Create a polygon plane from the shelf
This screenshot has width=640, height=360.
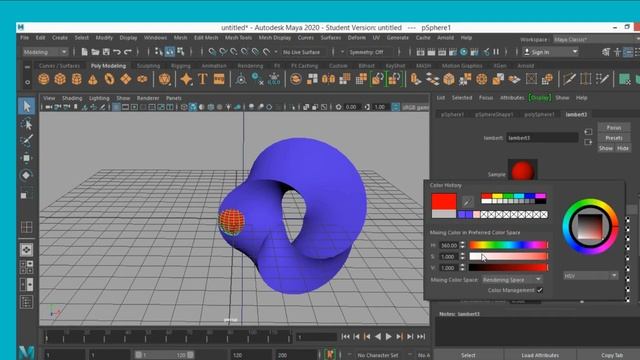[x=126, y=79]
